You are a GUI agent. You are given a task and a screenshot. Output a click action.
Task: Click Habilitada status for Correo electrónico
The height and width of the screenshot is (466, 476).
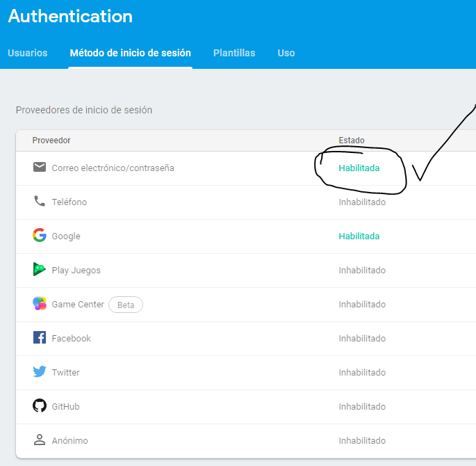click(359, 168)
